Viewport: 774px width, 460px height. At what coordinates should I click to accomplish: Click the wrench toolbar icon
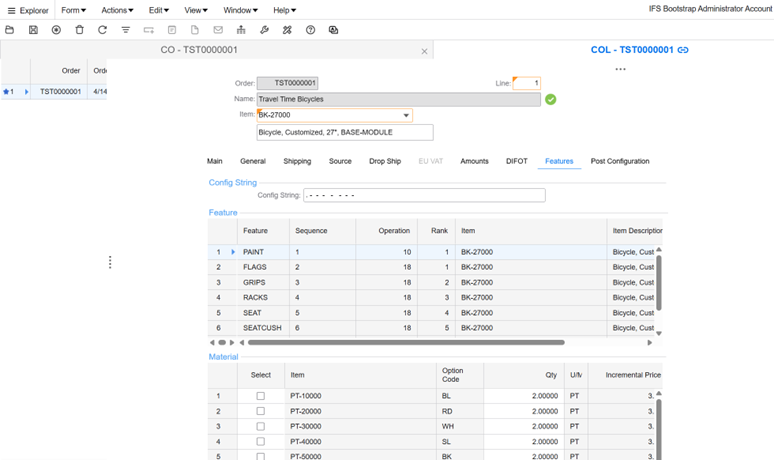click(264, 30)
